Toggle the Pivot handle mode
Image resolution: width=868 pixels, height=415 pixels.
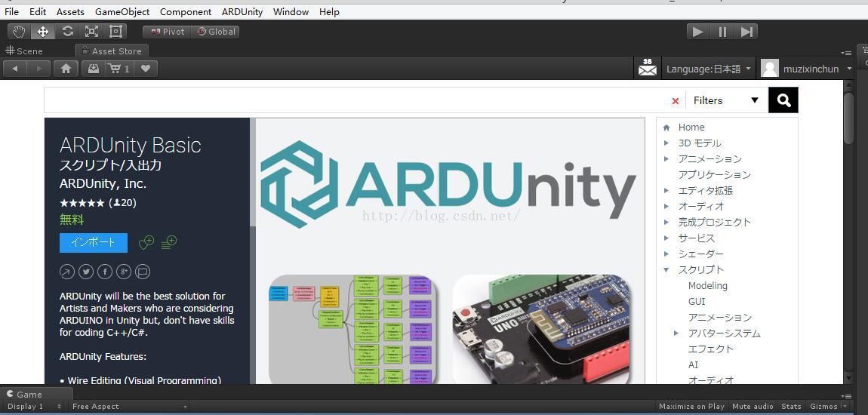167,32
